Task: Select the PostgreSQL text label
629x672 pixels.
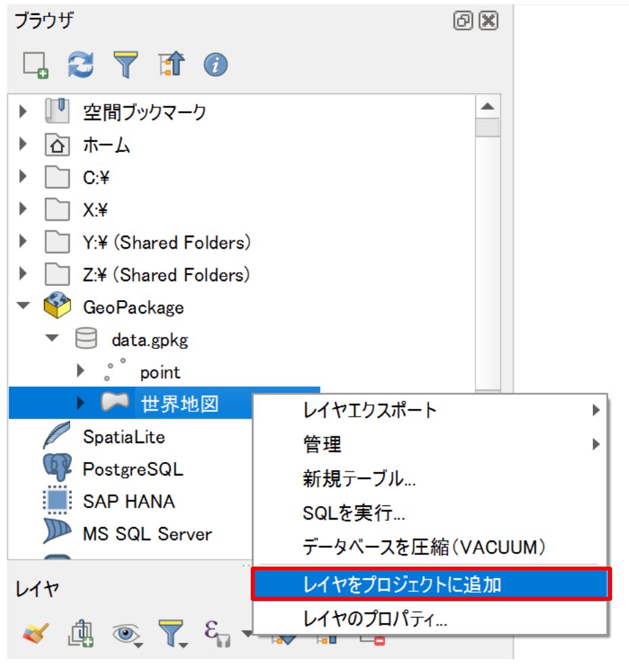Action: click(x=133, y=469)
